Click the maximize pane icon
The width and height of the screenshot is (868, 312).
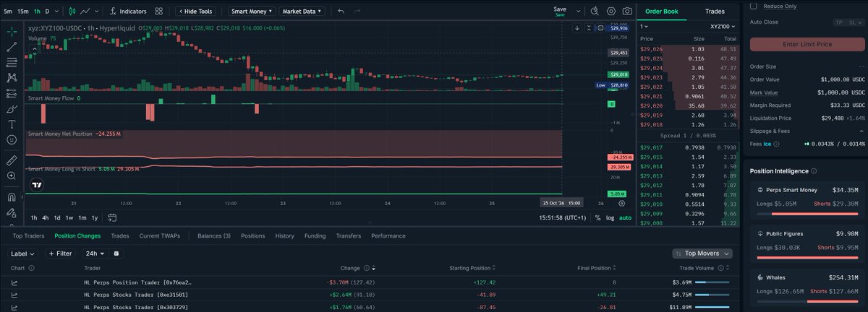pyautogui.click(x=600, y=28)
